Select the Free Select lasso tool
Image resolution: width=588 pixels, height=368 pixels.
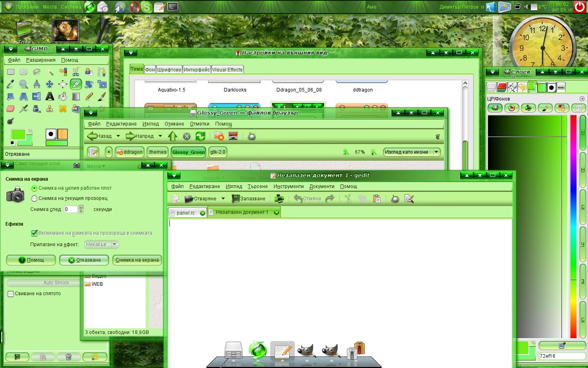(37, 72)
